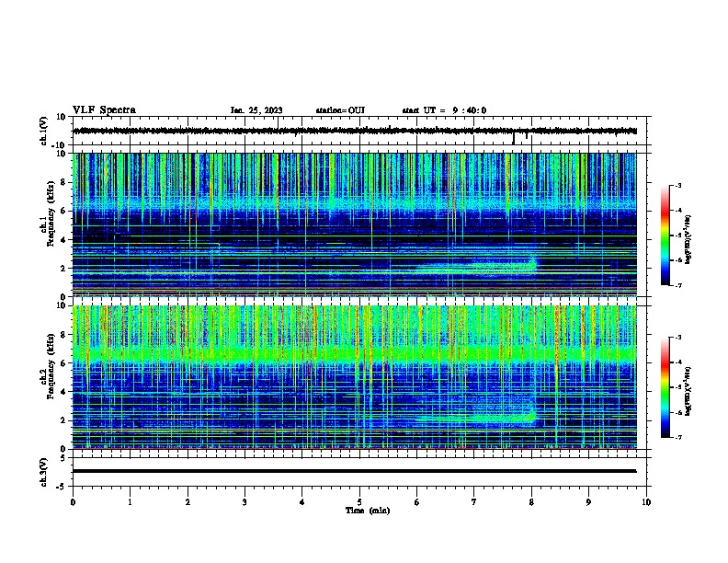Click the "6" kHz tick on ch.2 frequency axis
The width and height of the screenshot is (728, 563).
(63, 363)
